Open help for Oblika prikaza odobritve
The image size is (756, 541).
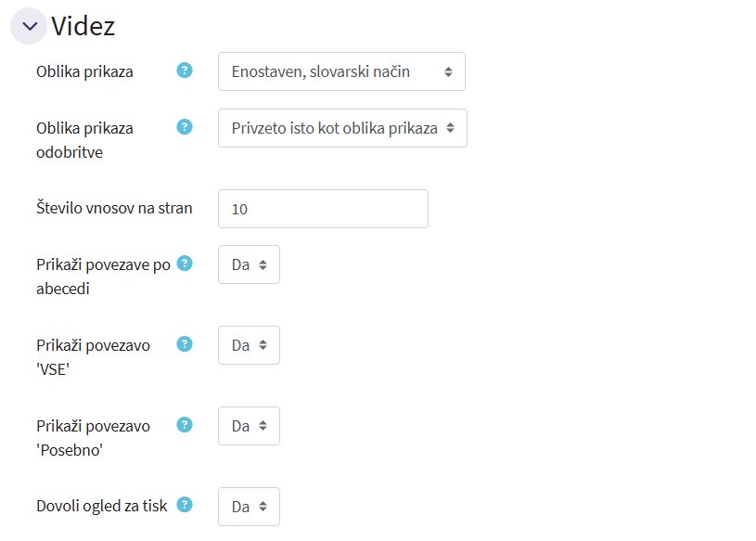click(185, 127)
